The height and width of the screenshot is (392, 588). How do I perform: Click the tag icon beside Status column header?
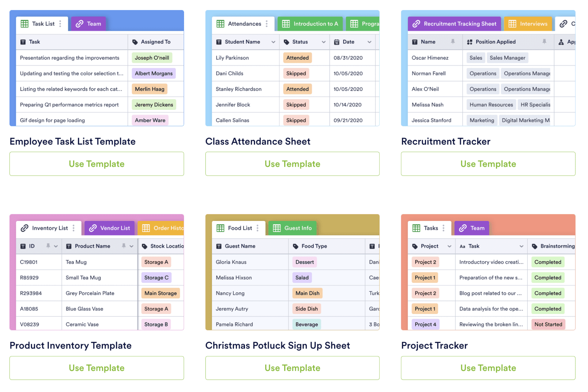tap(286, 42)
